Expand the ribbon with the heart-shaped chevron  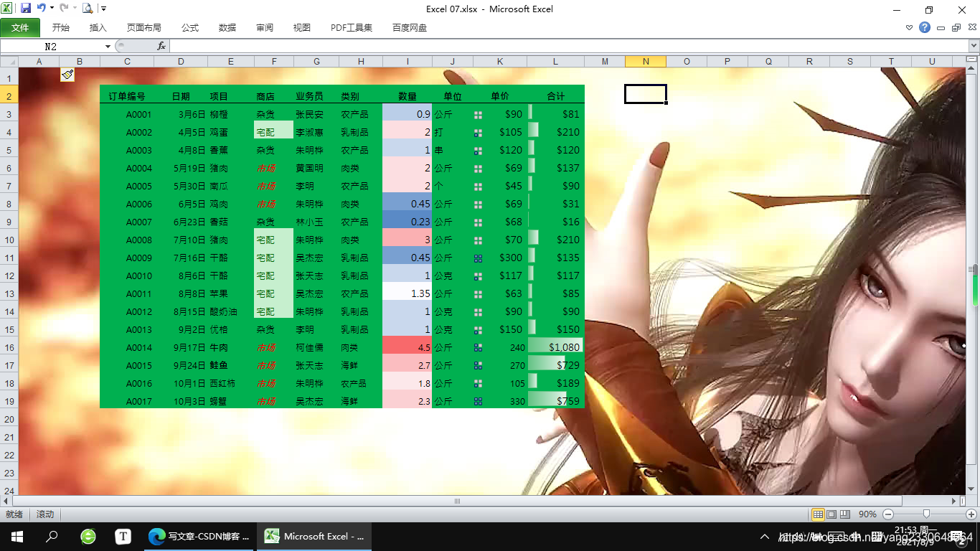910,28
